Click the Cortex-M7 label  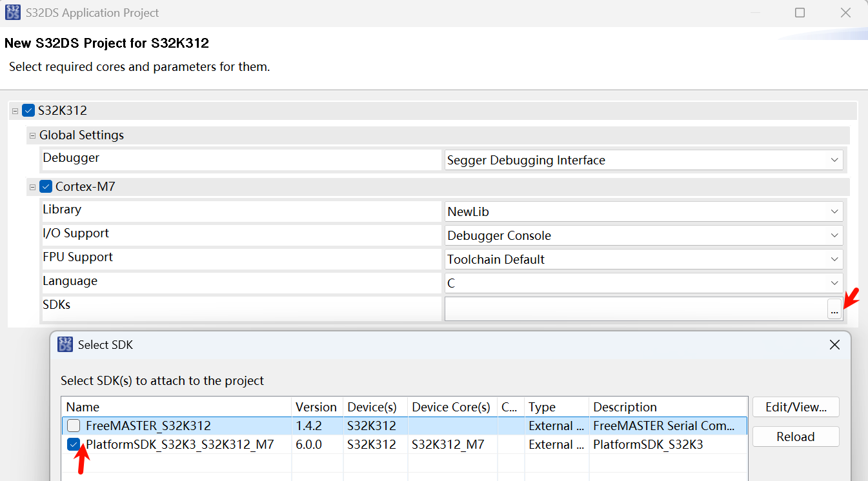pyautogui.click(x=85, y=187)
